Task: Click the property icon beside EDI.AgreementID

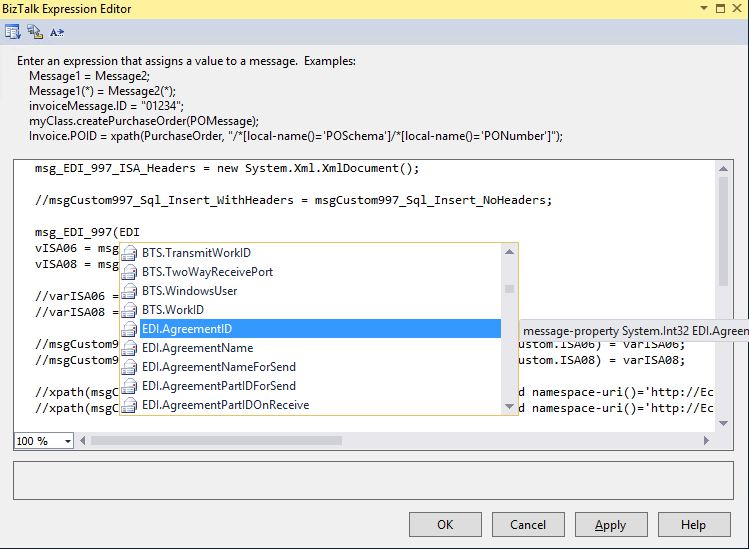Action: 129,329
